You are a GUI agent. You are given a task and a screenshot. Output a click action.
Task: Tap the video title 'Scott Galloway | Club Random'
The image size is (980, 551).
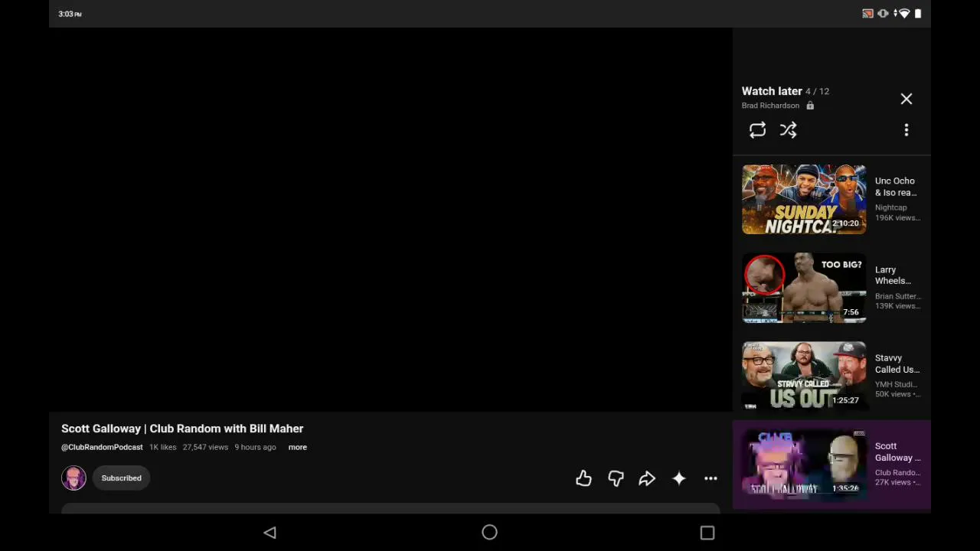182,429
